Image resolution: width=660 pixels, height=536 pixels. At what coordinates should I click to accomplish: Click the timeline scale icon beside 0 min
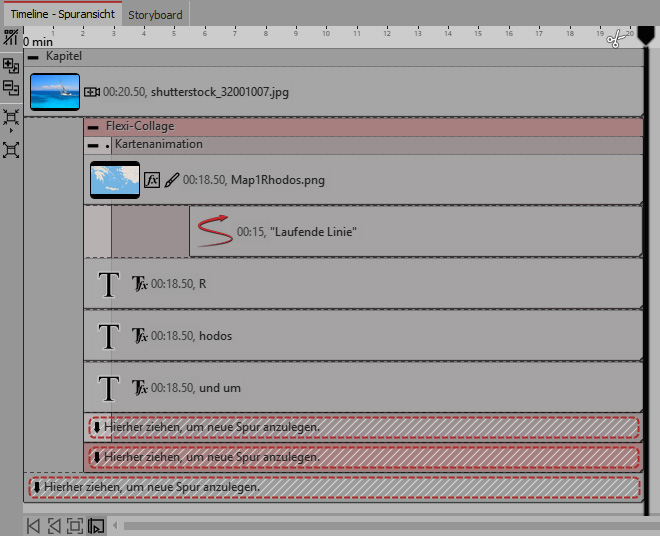(x=11, y=37)
